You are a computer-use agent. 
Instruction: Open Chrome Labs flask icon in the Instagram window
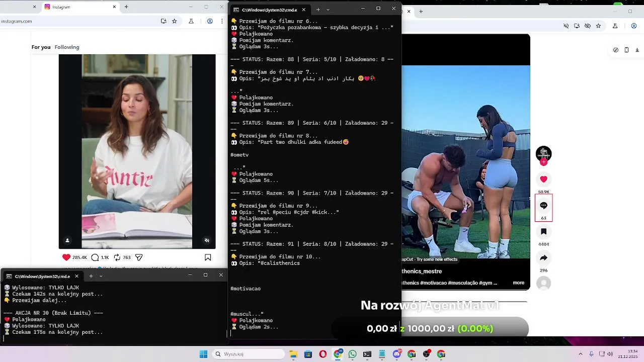(191, 21)
